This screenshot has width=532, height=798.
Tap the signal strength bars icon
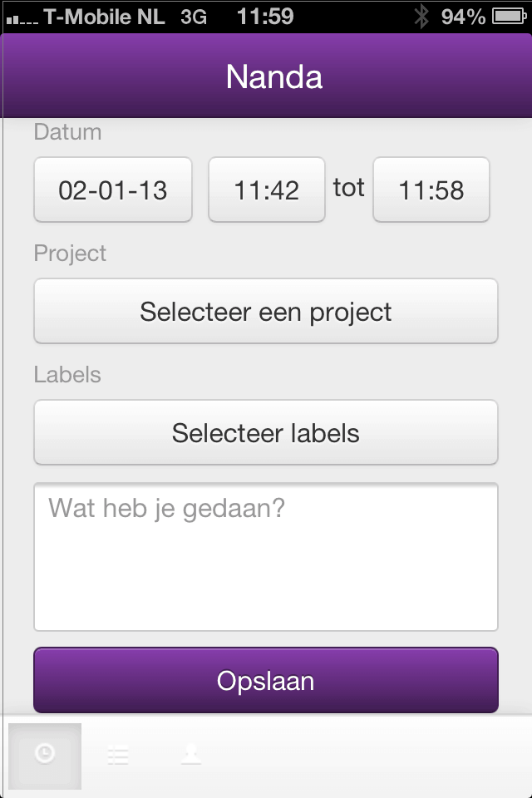[22, 20]
